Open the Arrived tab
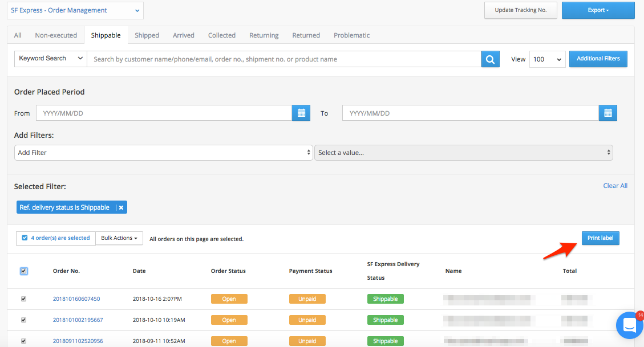The width and height of the screenshot is (644, 347). click(184, 35)
